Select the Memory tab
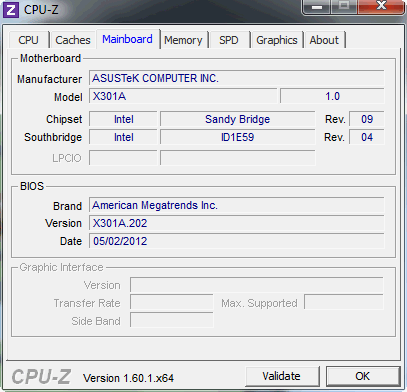This screenshot has height=392, width=407. pos(183,40)
